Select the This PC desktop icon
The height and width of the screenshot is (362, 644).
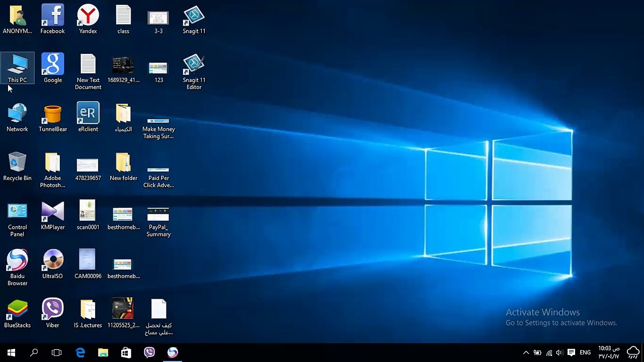pyautogui.click(x=18, y=68)
